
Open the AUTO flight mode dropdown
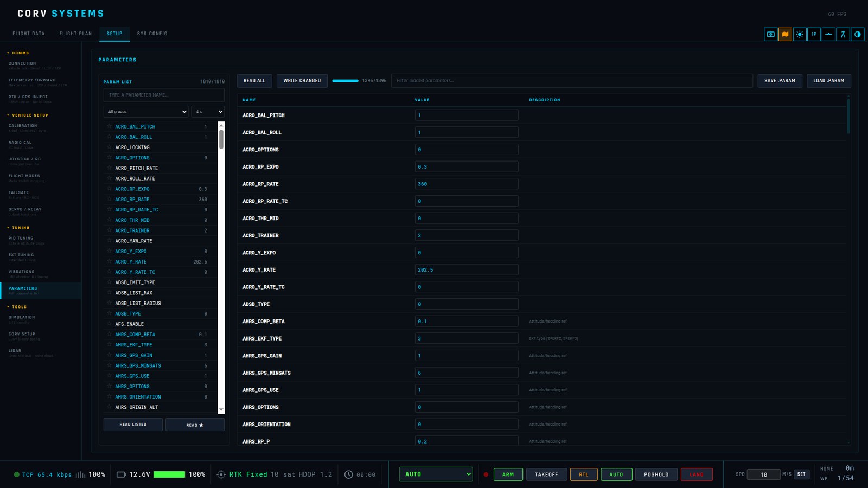(x=436, y=474)
